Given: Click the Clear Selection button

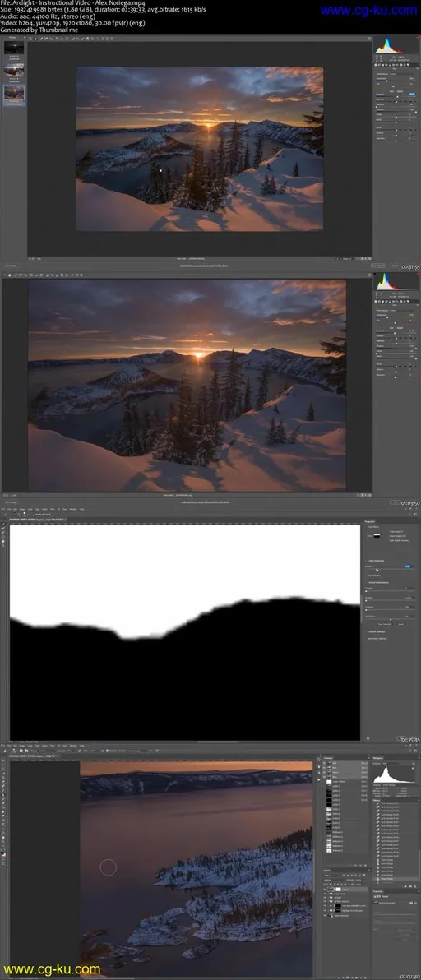Looking at the screenshot, I should pos(385,624).
